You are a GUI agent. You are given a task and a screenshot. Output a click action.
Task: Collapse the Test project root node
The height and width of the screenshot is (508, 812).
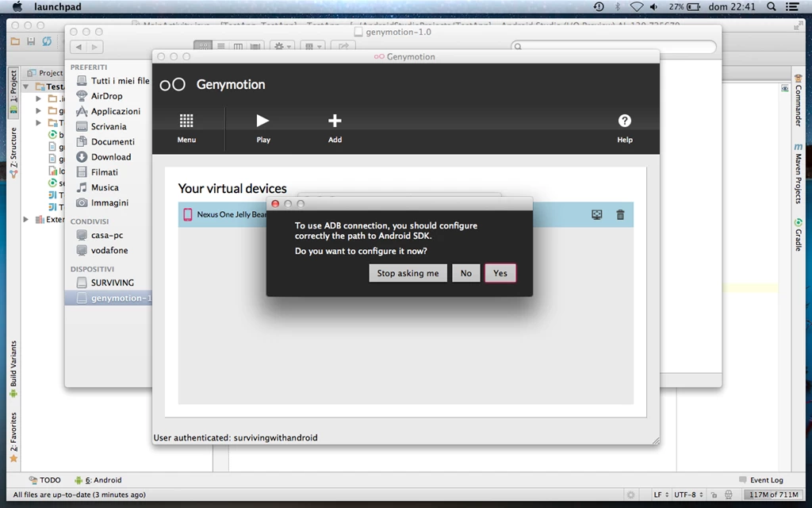pos(26,87)
